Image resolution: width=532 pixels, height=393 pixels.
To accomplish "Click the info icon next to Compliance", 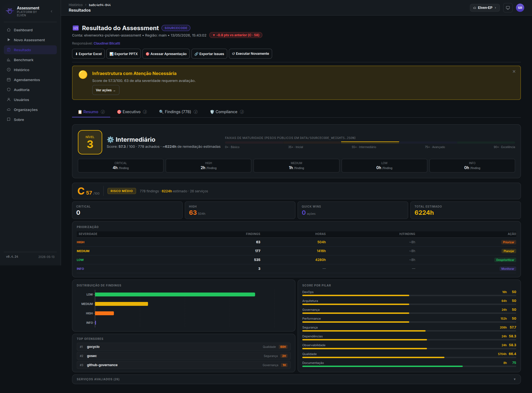I will click(x=242, y=112).
